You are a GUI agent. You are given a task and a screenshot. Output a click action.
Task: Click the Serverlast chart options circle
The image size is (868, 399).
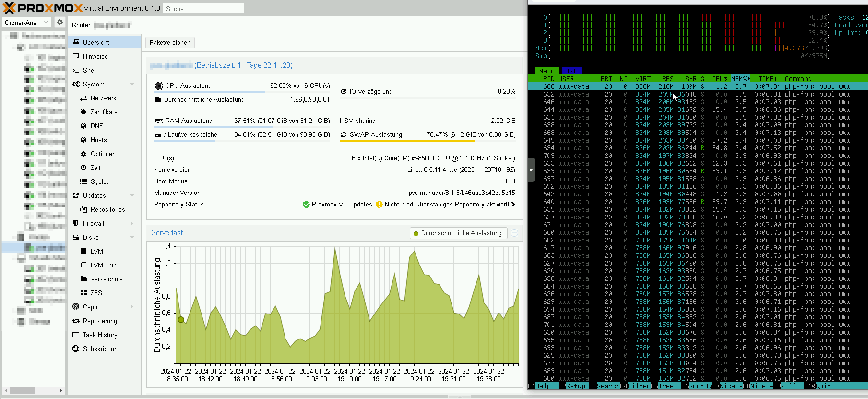(x=514, y=233)
